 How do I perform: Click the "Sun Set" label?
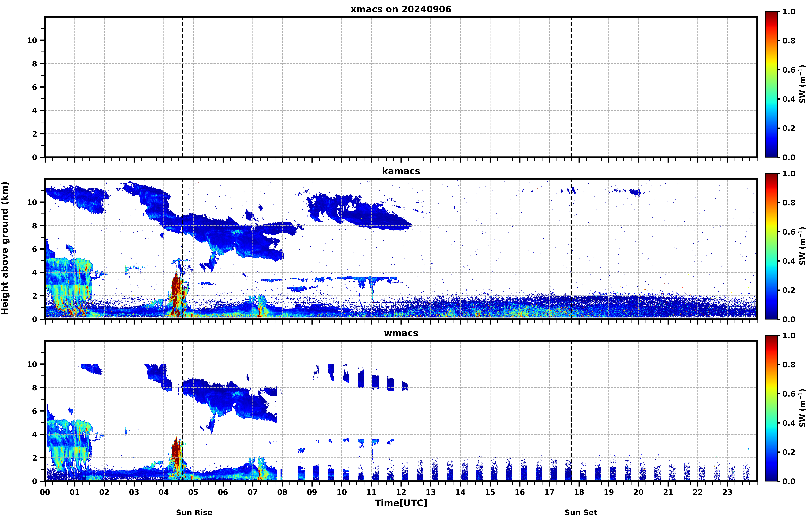[x=581, y=512]
